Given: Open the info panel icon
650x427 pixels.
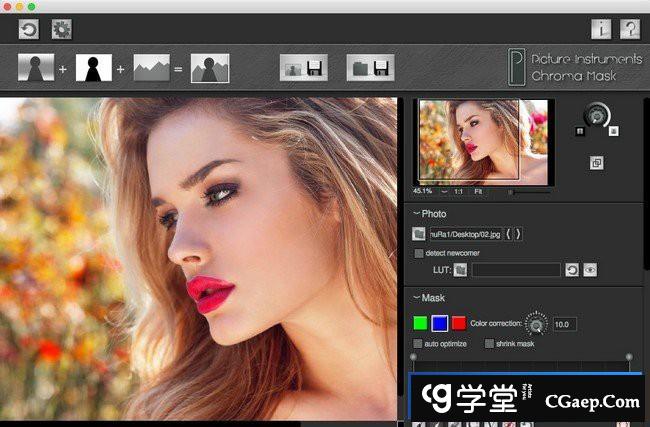Looking at the screenshot, I should 601,29.
